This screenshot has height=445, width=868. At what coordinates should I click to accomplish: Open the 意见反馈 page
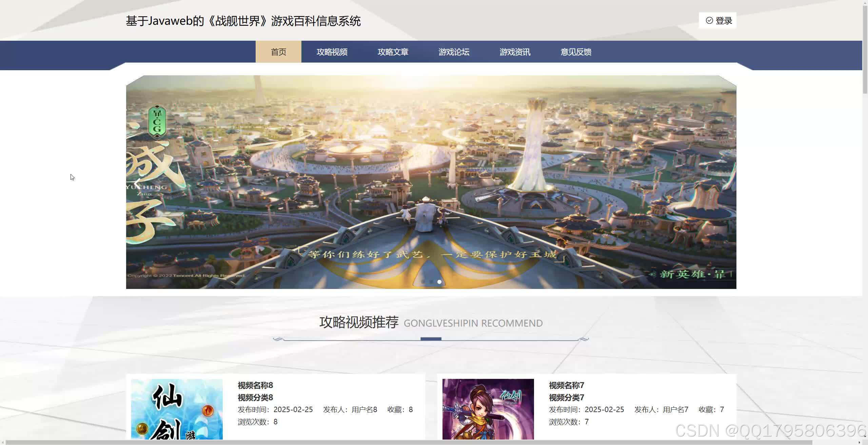(575, 52)
